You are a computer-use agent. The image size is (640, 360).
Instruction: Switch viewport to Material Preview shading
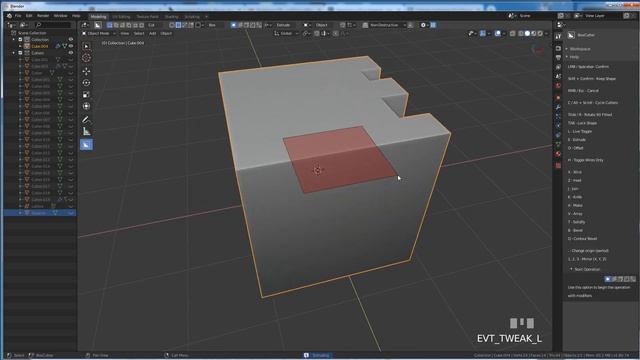(x=533, y=33)
